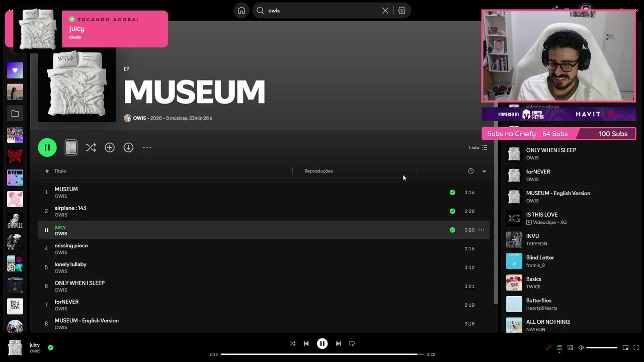The width and height of the screenshot is (644, 362).
Task: Toggle shuffle for the MUSEUM EP
Action: [91, 147]
